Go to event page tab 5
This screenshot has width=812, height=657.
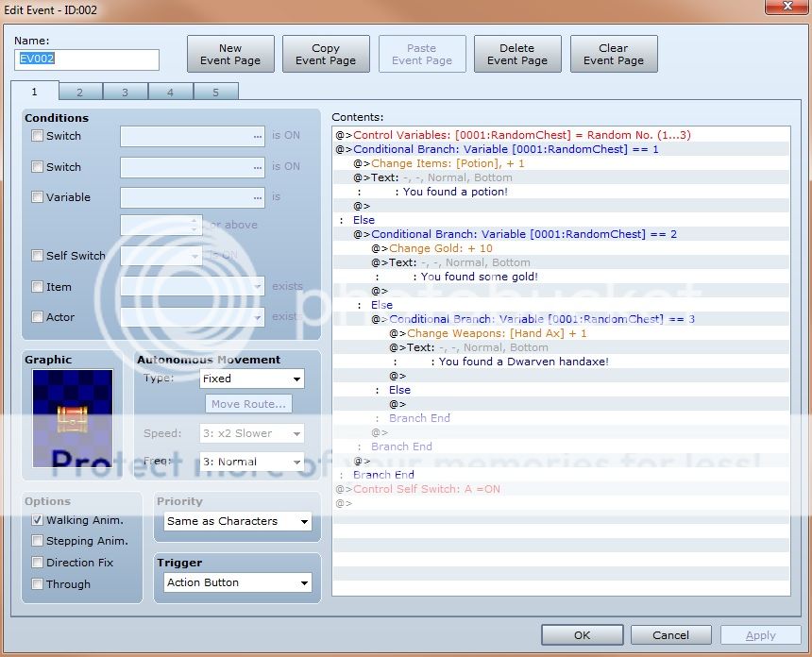tap(215, 92)
